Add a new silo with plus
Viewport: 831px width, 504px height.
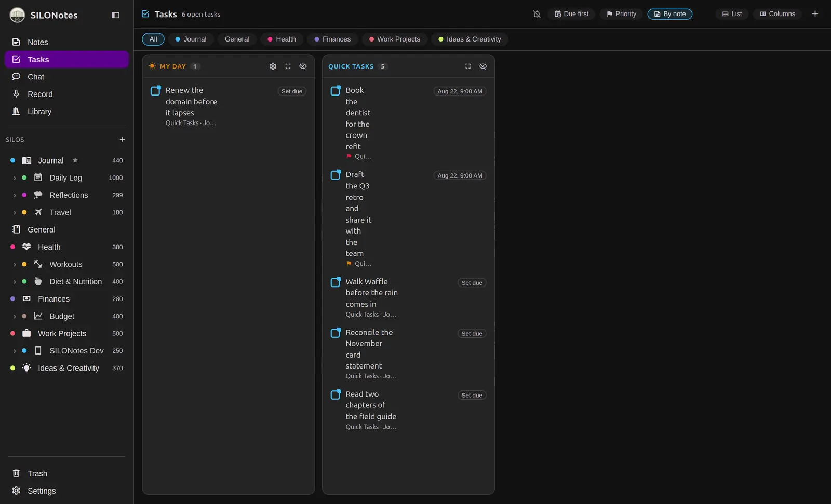point(122,140)
